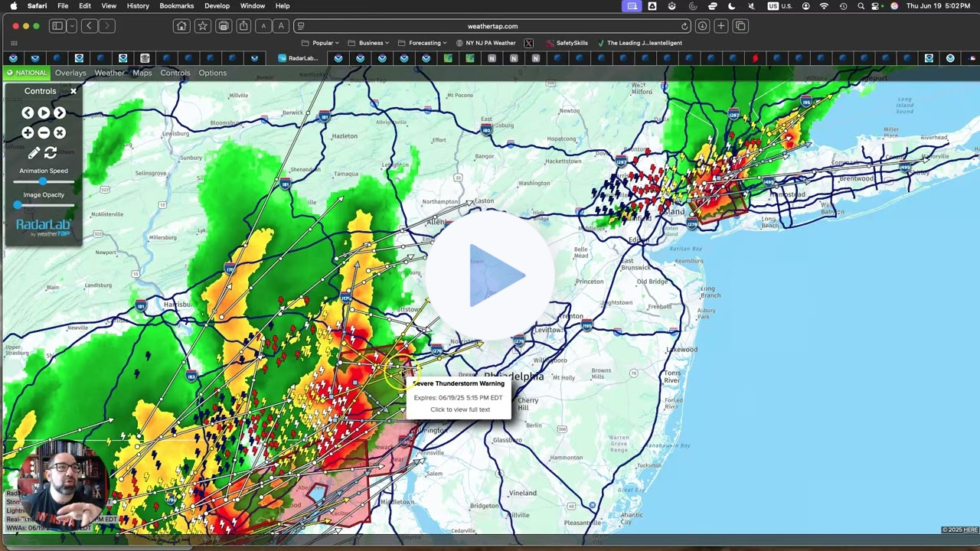Go back in Safari
Screen dimensions: 980x551
coord(90,26)
